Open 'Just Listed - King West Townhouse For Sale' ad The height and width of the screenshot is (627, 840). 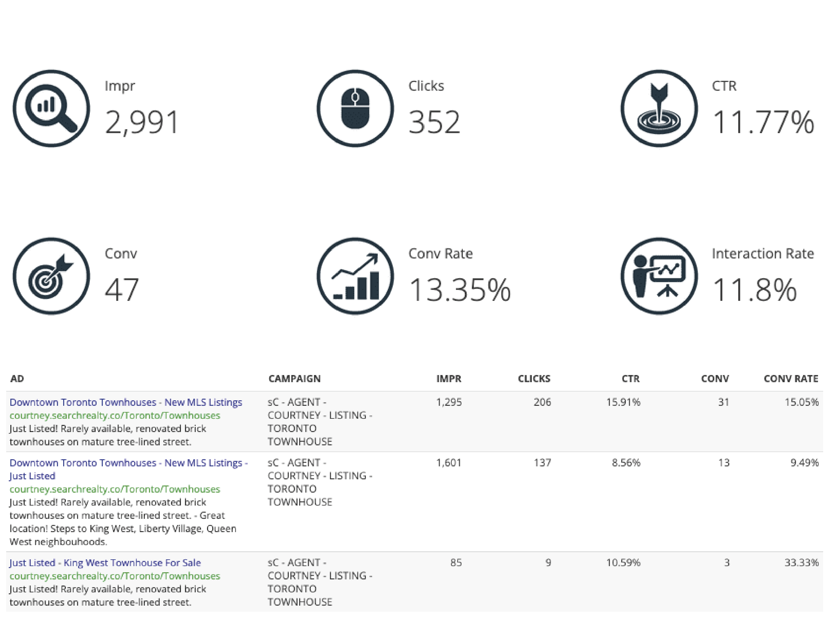[x=105, y=563]
